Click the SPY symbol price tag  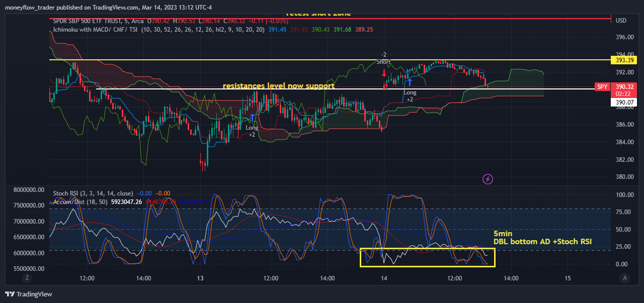click(x=602, y=86)
